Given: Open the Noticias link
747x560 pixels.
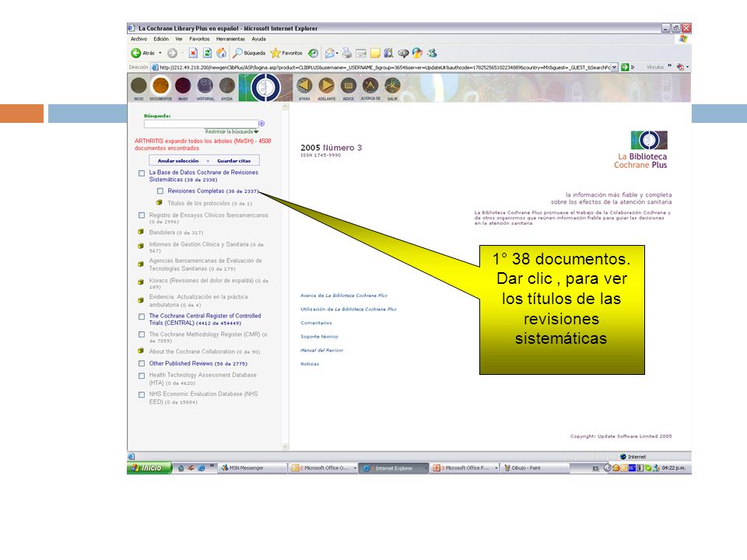Looking at the screenshot, I should point(310,364).
